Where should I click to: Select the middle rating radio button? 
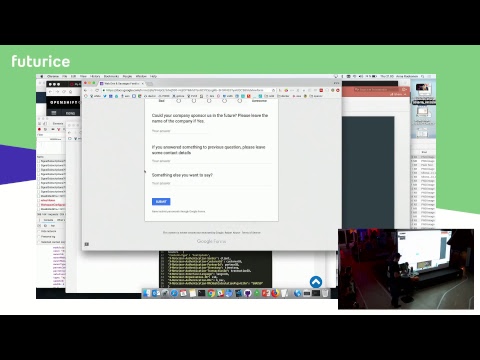(x=209, y=100)
